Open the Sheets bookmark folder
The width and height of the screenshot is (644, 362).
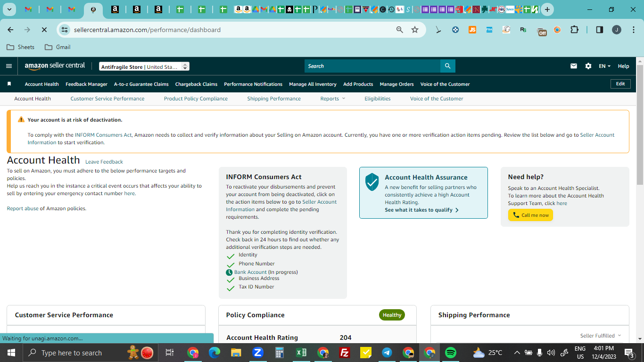20,47
